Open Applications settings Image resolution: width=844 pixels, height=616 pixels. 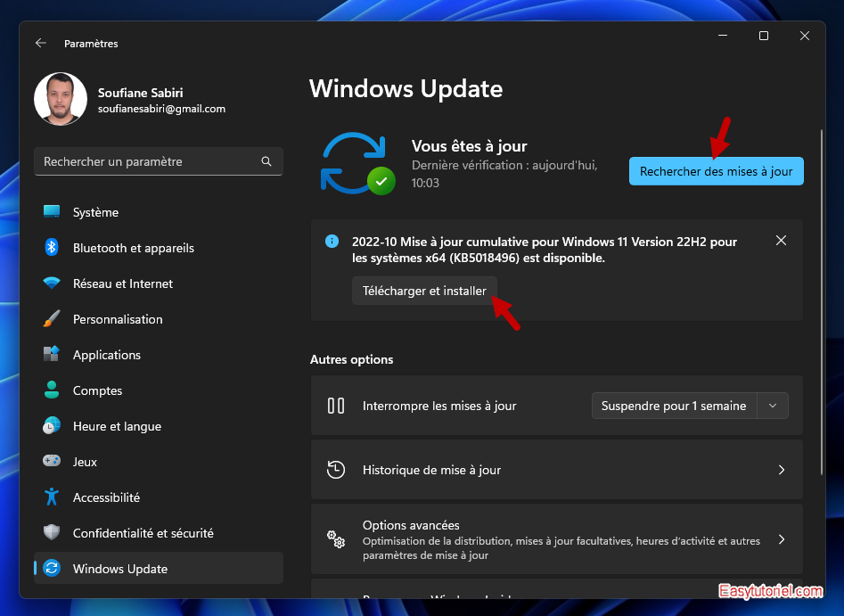coord(159,354)
